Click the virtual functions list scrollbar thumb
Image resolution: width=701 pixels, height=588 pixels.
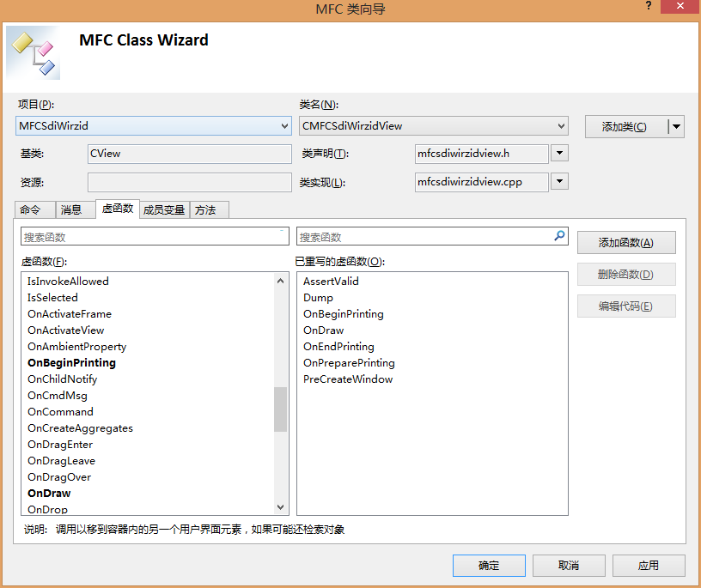click(x=280, y=409)
